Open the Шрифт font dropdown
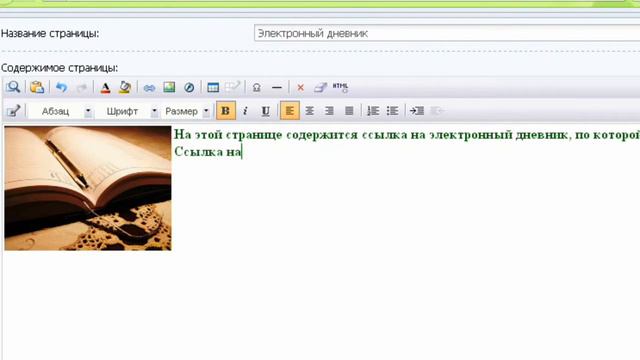Screen dimensions: 640x360 [x=127, y=111]
